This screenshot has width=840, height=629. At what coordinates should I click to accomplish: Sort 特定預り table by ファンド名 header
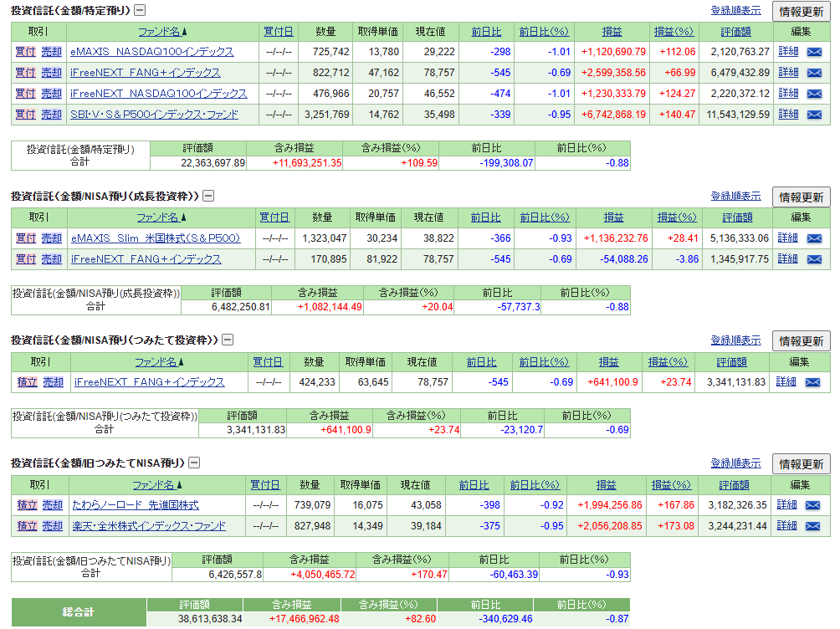(161, 32)
